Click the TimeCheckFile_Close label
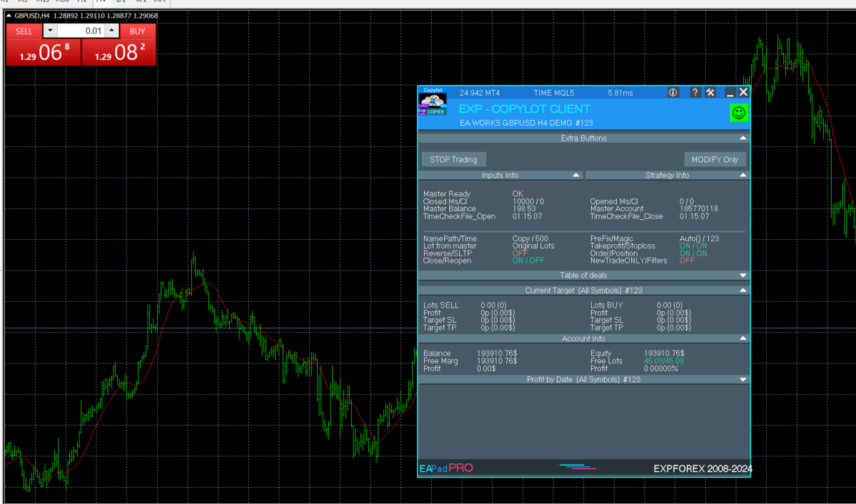Viewport: 856px width, 504px height. 626,216
